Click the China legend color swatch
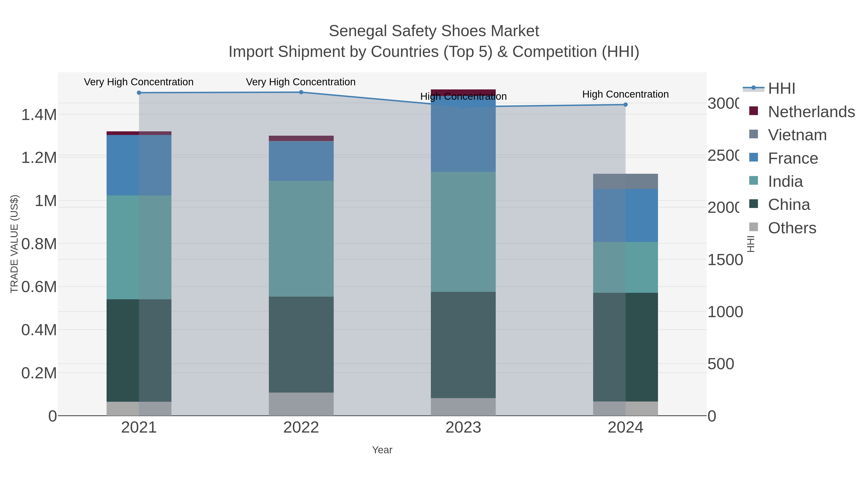This screenshot has width=868, height=488. tap(753, 204)
